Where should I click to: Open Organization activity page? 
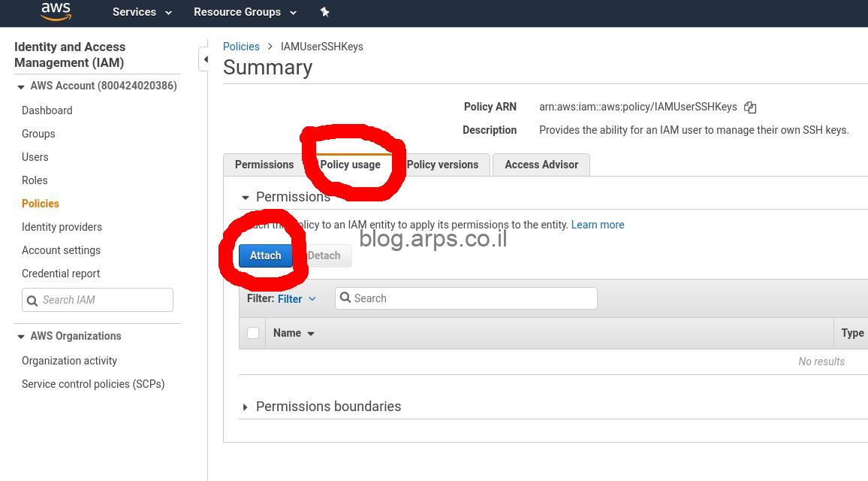tap(69, 361)
